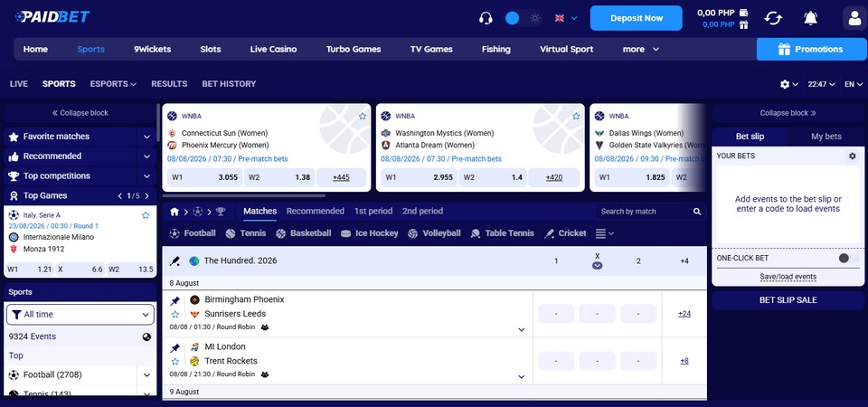Open the ESPORTS dropdown
The image size is (868, 407).
[113, 84]
